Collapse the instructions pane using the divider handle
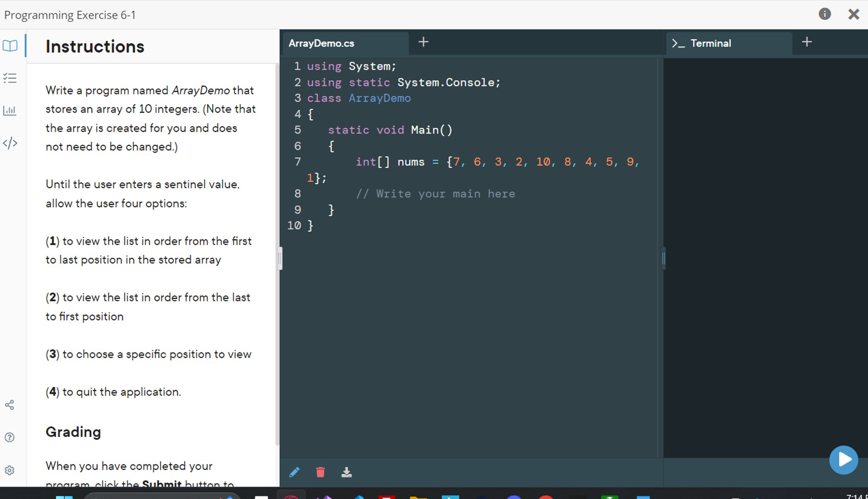This screenshot has width=868, height=499. coord(279,259)
